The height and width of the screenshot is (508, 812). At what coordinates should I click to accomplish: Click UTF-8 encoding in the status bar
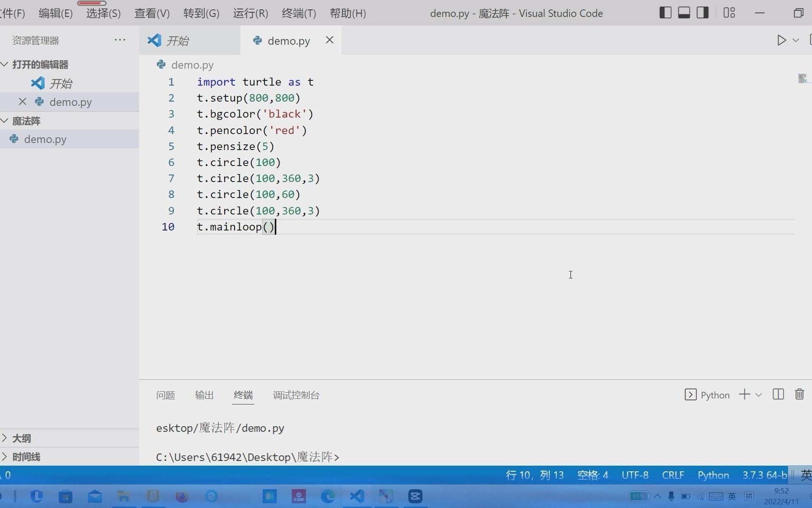[635, 475]
